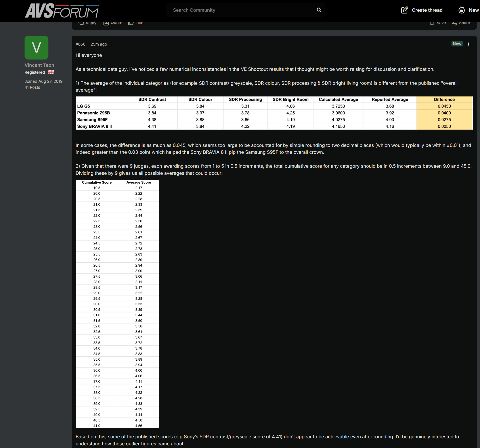Click the 0.0450 difference value
The height and width of the screenshot is (448, 480).
pyautogui.click(x=444, y=106)
